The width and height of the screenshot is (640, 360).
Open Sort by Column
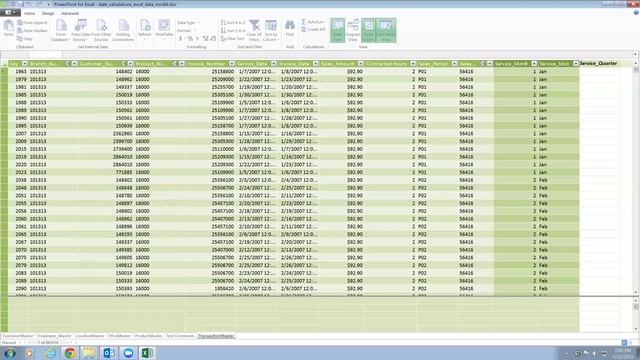[270, 30]
